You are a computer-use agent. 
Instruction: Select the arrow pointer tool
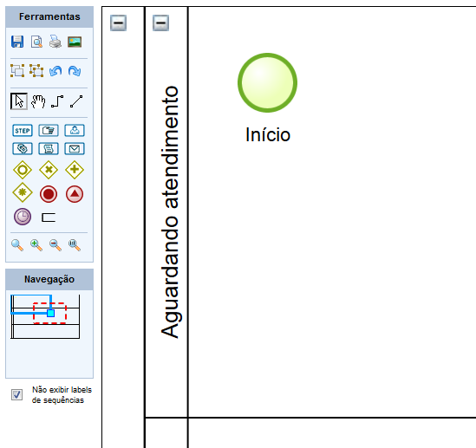pos(19,101)
